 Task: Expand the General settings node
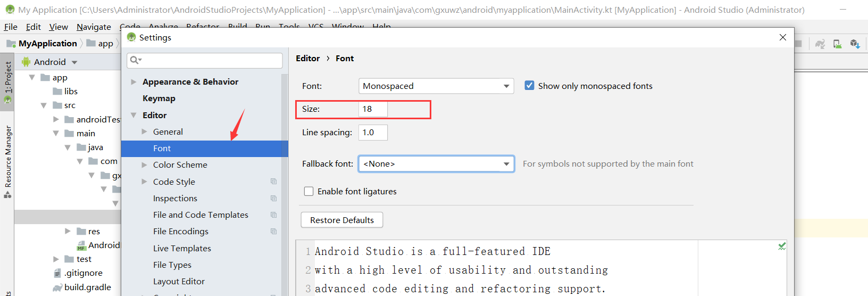[144, 131]
